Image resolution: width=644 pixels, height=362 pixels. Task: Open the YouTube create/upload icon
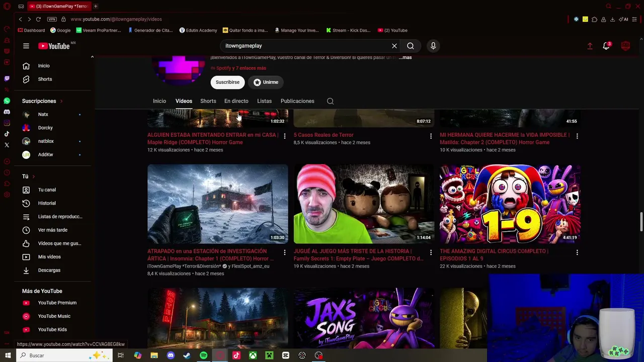[x=590, y=46]
